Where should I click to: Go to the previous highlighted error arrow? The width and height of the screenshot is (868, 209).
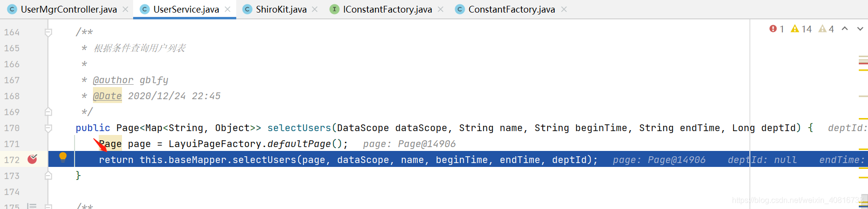[x=845, y=29]
